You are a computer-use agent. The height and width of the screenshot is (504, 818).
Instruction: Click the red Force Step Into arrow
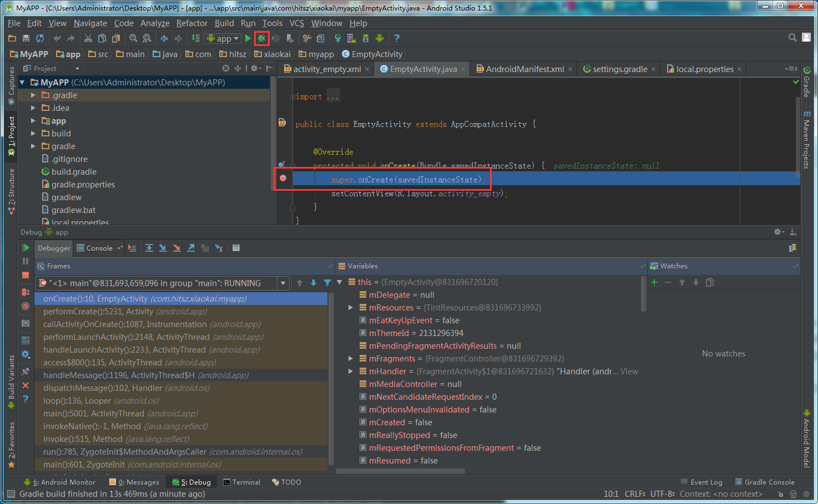click(176, 248)
